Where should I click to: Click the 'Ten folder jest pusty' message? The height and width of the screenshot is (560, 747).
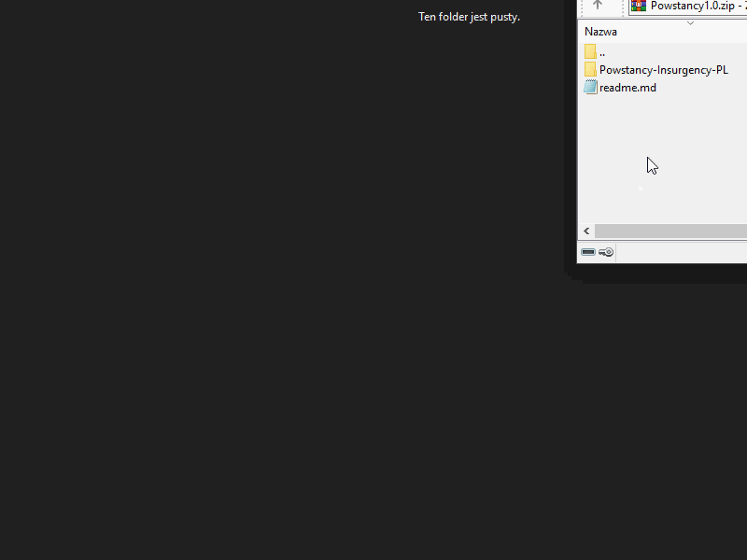469,17
